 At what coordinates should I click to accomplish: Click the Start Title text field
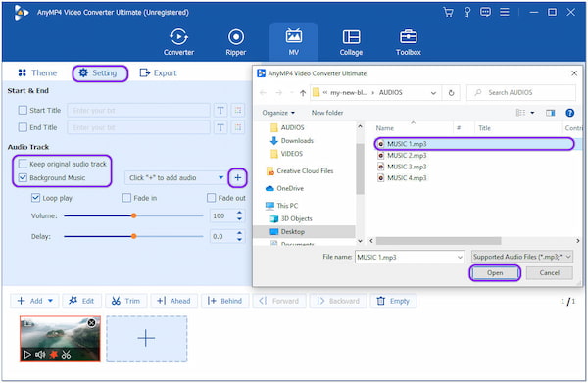point(138,110)
